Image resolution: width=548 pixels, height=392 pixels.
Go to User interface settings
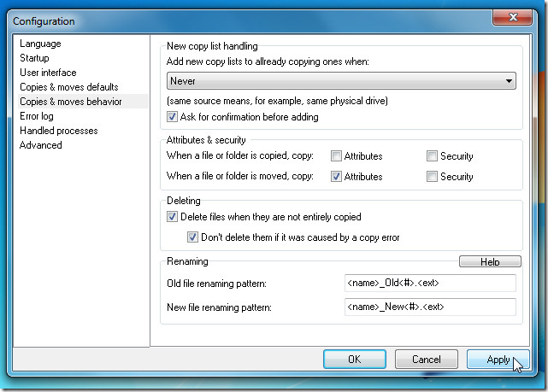(x=48, y=73)
